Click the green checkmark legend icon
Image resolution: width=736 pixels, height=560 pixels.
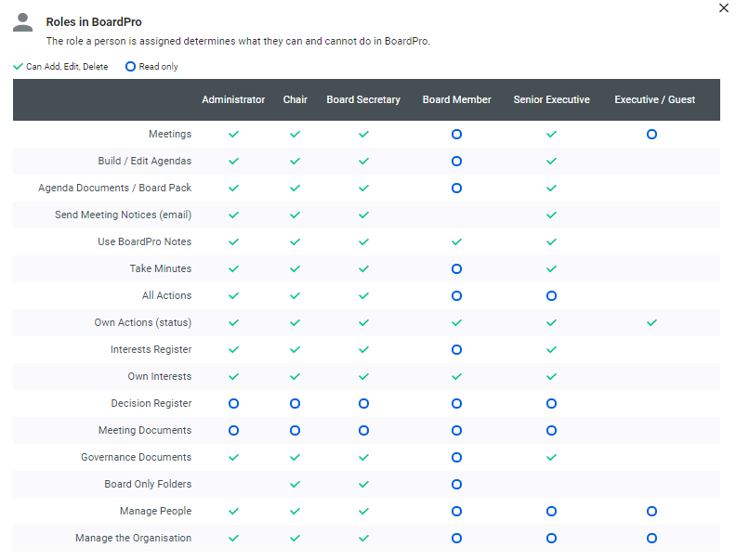18,67
